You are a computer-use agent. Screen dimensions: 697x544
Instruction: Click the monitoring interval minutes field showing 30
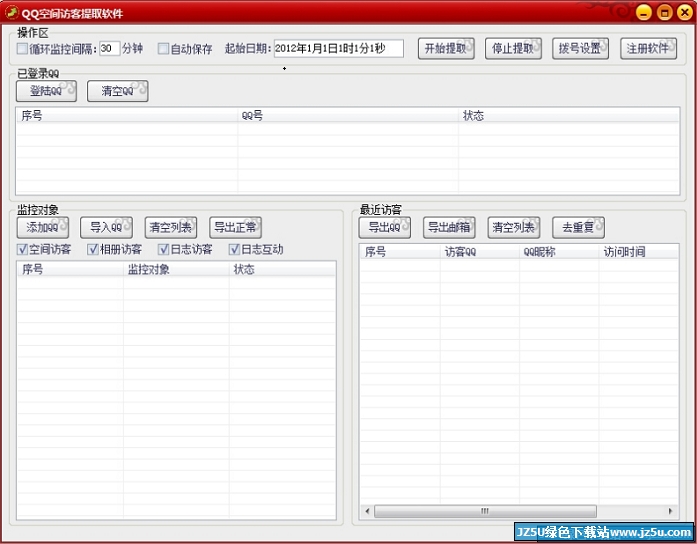[109, 48]
